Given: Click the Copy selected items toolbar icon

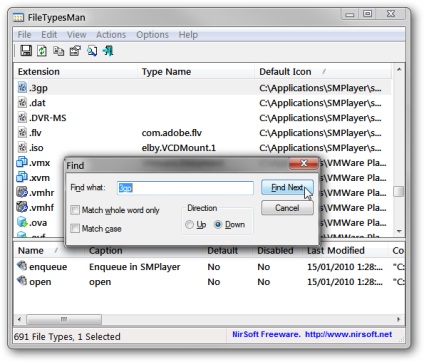Looking at the screenshot, I should (x=59, y=51).
